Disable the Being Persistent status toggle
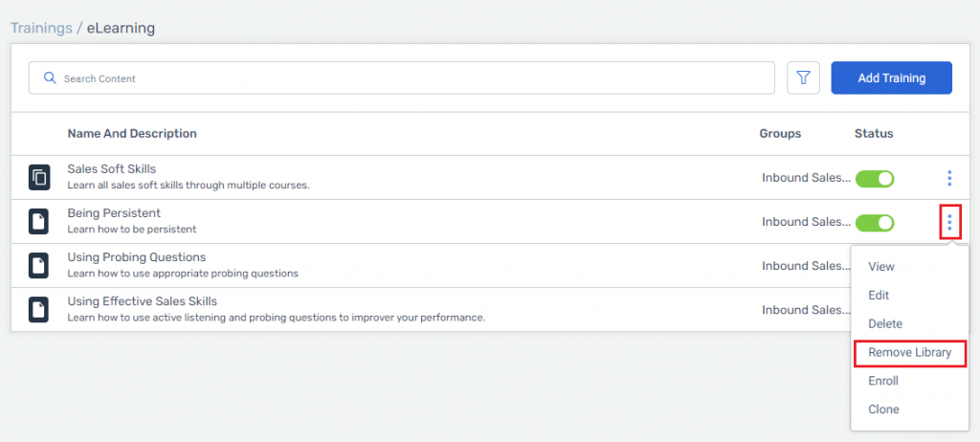Image resolution: width=980 pixels, height=442 pixels. click(875, 223)
